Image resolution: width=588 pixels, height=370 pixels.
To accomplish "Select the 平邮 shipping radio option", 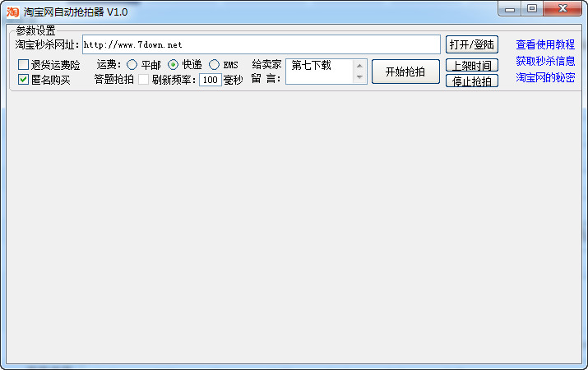I will tap(132, 65).
